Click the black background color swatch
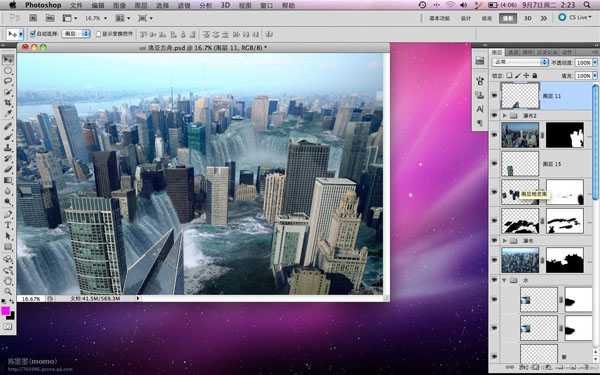Screen dimensions: 600x375 click(x=11, y=316)
